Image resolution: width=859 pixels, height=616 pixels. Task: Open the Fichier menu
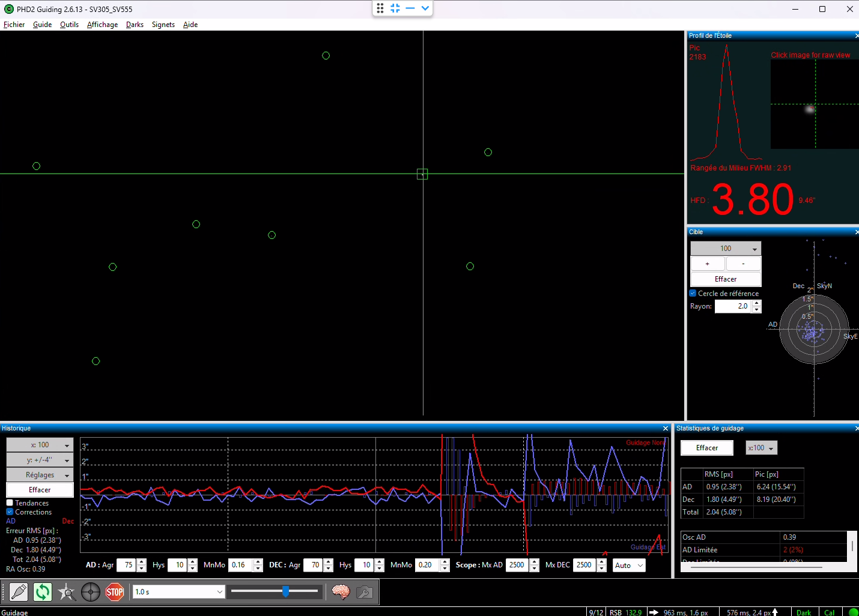[14, 25]
